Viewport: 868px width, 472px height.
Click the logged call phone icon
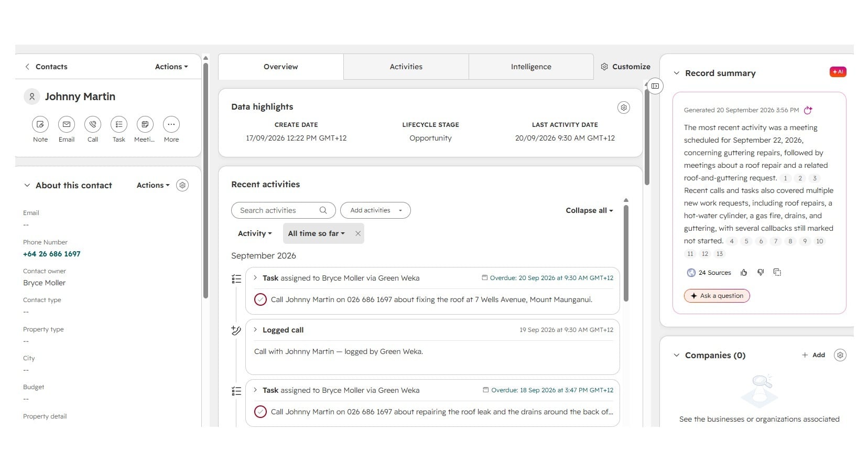click(x=236, y=330)
